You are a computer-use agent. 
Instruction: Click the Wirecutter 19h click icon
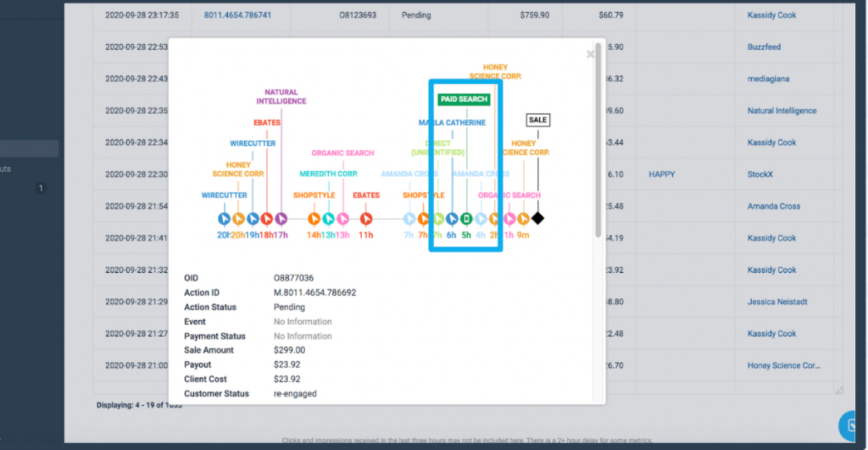tap(253, 219)
